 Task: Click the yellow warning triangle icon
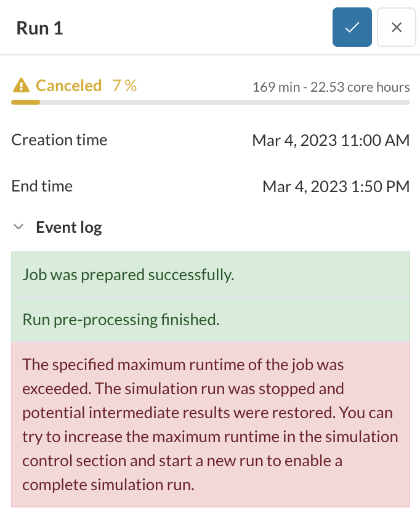tap(22, 86)
